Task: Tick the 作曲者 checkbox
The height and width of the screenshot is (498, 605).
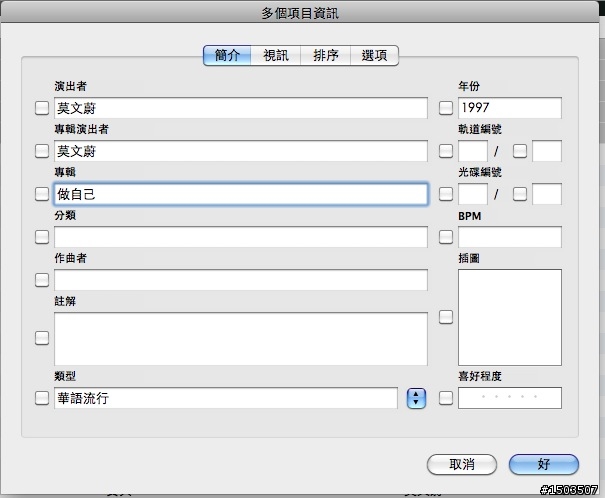Action: [42, 280]
